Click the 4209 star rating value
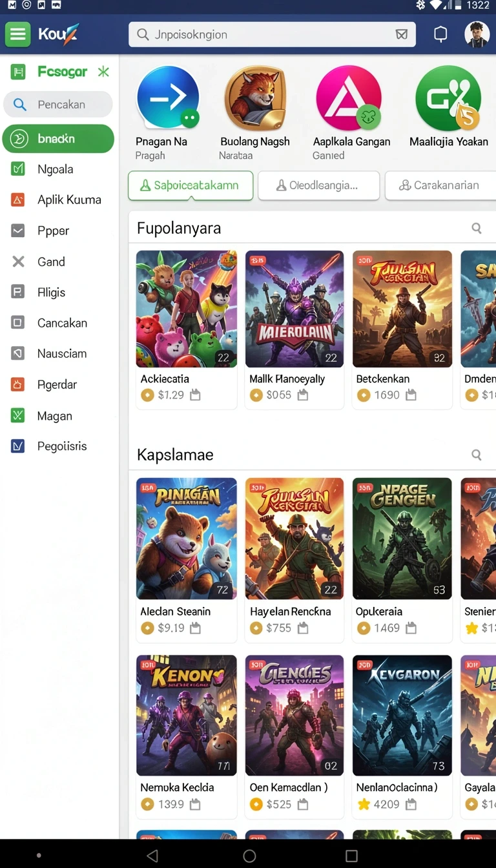The width and height of the screenshot is (496, 868). tap(387, 804)
